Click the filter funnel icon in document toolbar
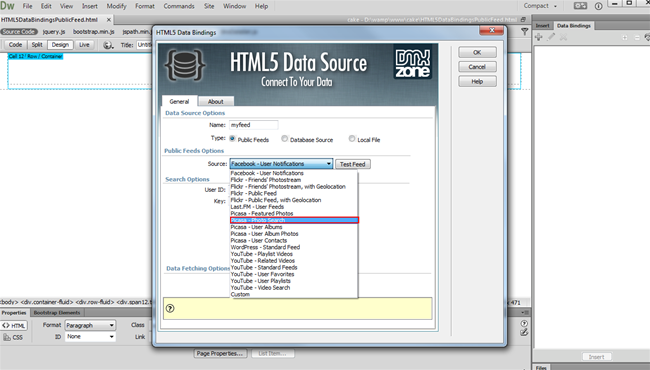The image size is (650, 370). 524,31
